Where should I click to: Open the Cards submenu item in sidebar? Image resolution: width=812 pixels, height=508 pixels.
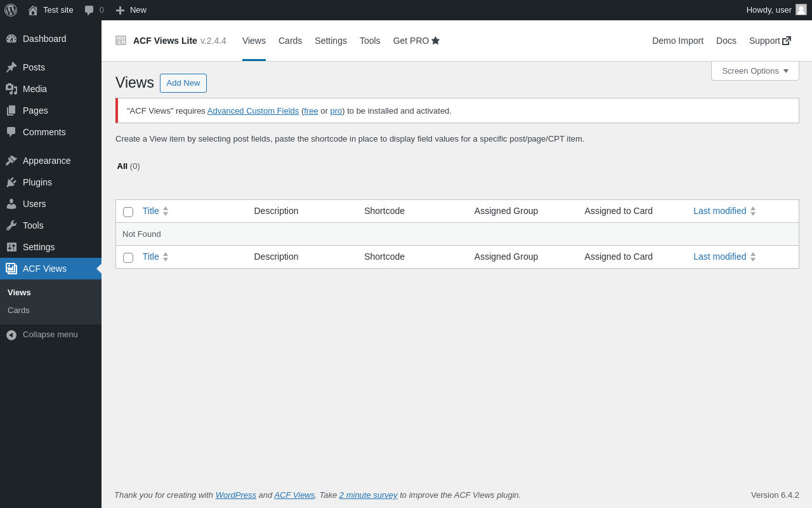(x=18, y=311)
